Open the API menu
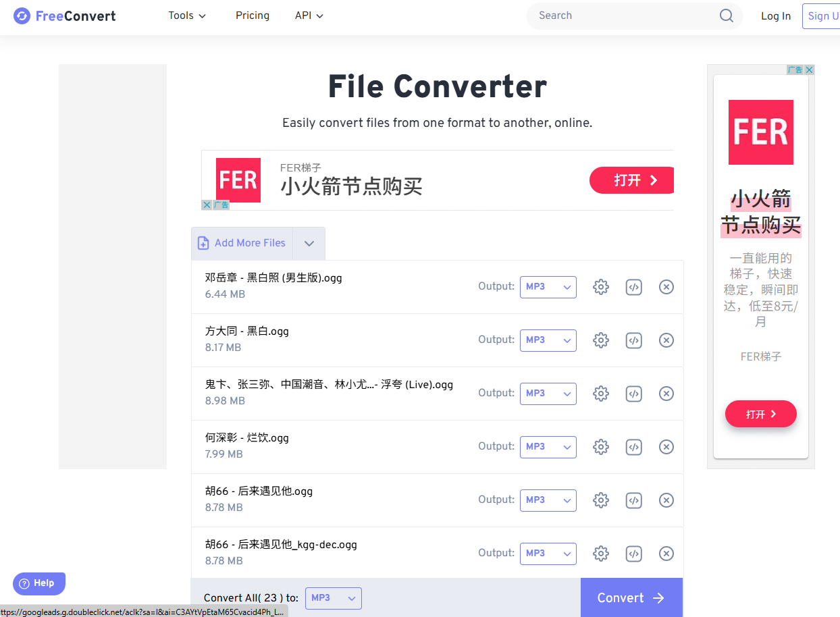This screenshot has height=617, width=840. (309, 16)
